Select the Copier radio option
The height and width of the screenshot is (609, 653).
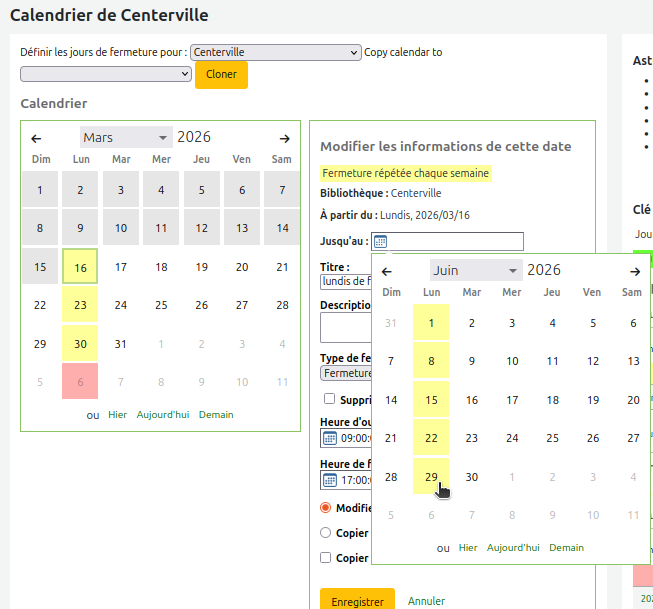[326, 533]
